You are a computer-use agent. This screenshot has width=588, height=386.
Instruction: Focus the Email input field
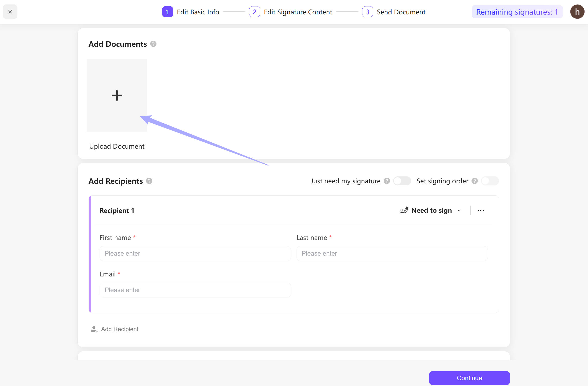[x=195, y=290]
